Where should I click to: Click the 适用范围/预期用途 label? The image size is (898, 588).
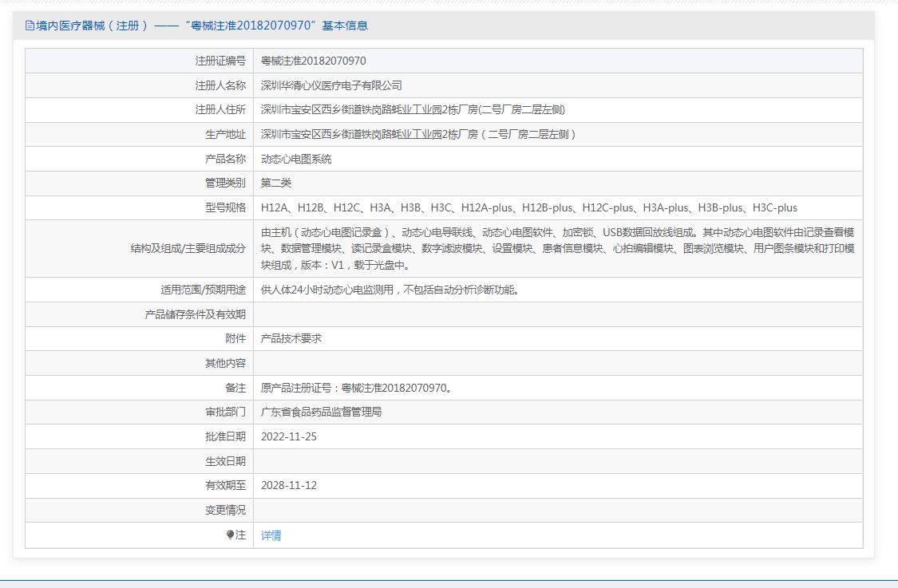[203, 290]
